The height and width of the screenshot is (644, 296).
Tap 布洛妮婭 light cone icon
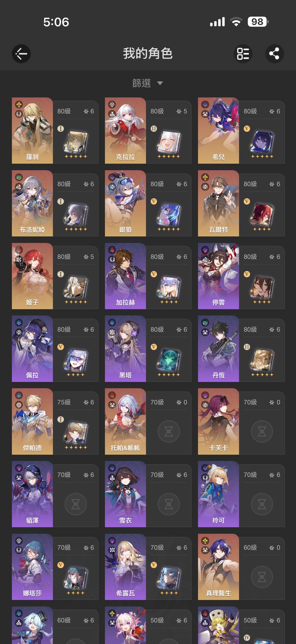(x=75, y=216)
